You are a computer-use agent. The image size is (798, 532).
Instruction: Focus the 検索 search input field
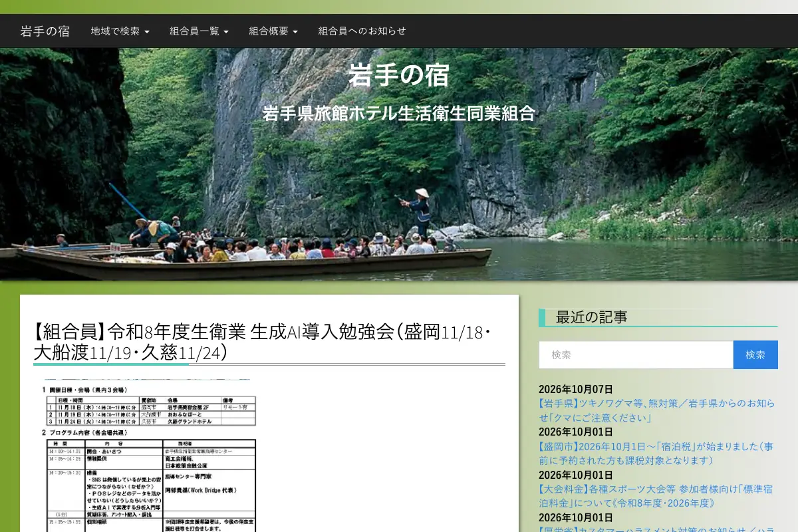click(636, 355)
